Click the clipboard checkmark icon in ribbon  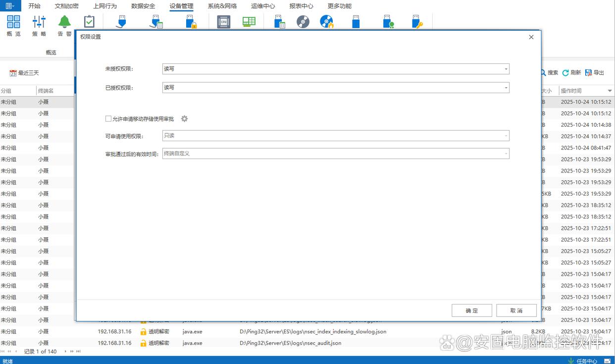(x=89, y=22)
